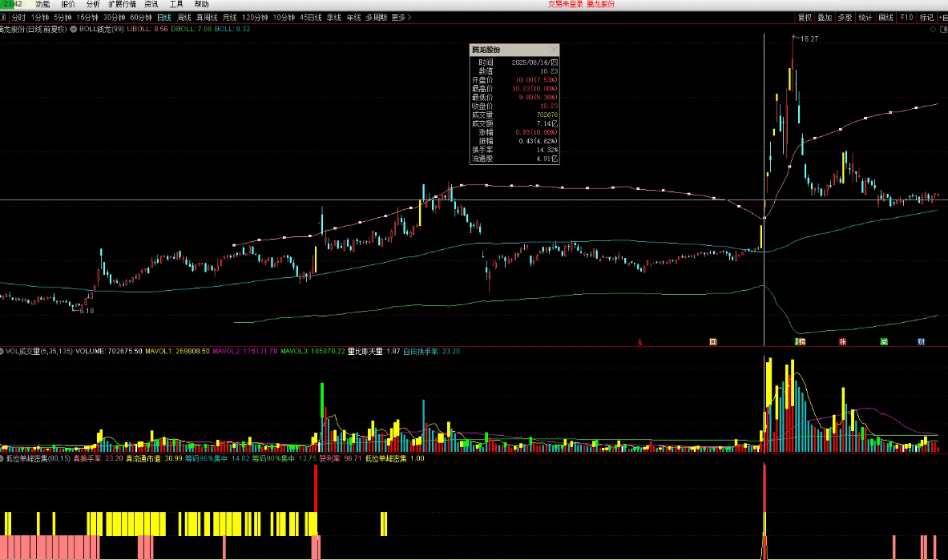Select the 60分钟 timeframe
Image resolution: width=948 pixels, height=560 pixels.
pos(141,17)
